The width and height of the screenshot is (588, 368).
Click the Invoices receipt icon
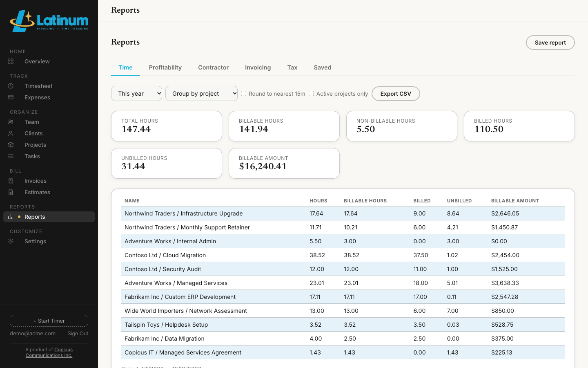pyautogui.click(x=11, y=181)
